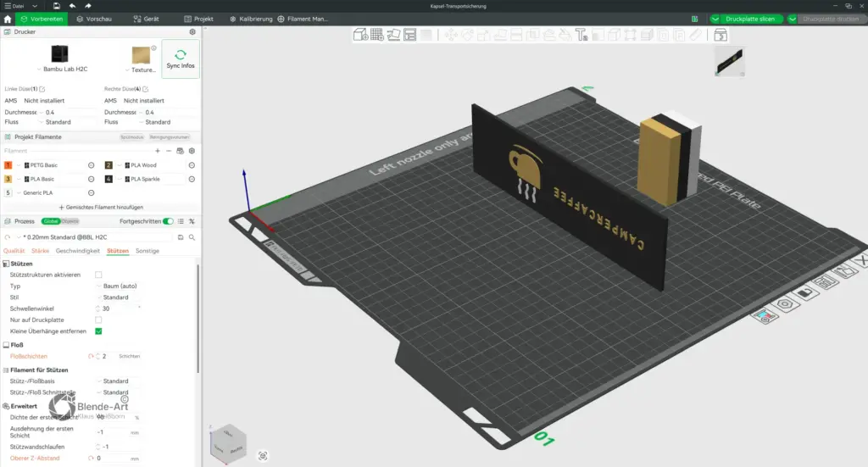Open the Kalibrierung tab
The width and height of the screenshot is (868, 467).
tap(251, 19)
